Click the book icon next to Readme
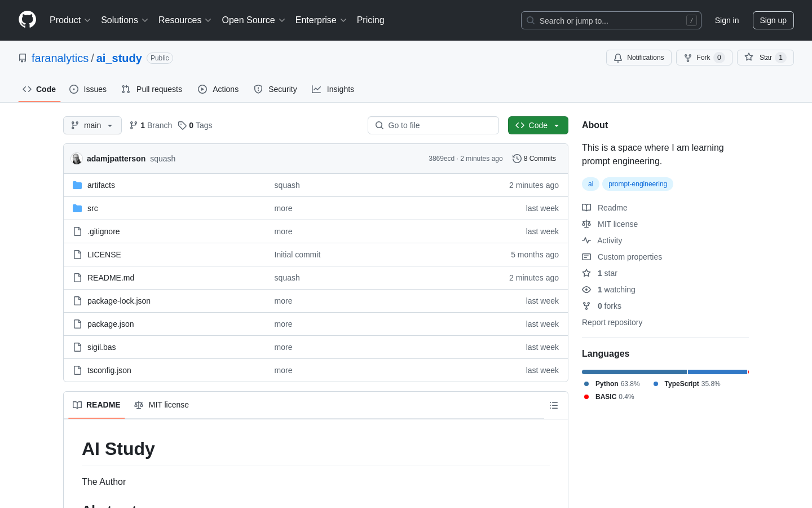812x508 pixels. [586, 208]
